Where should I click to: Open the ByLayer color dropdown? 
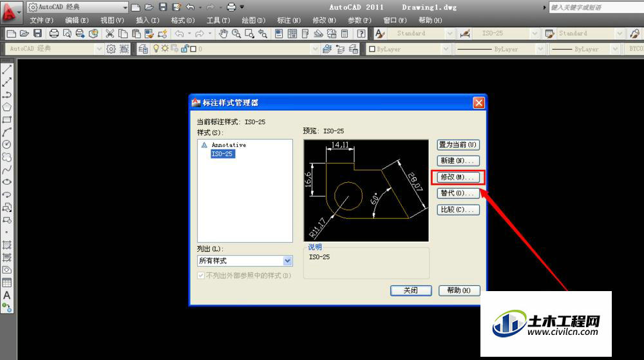(x=408, y=49)
